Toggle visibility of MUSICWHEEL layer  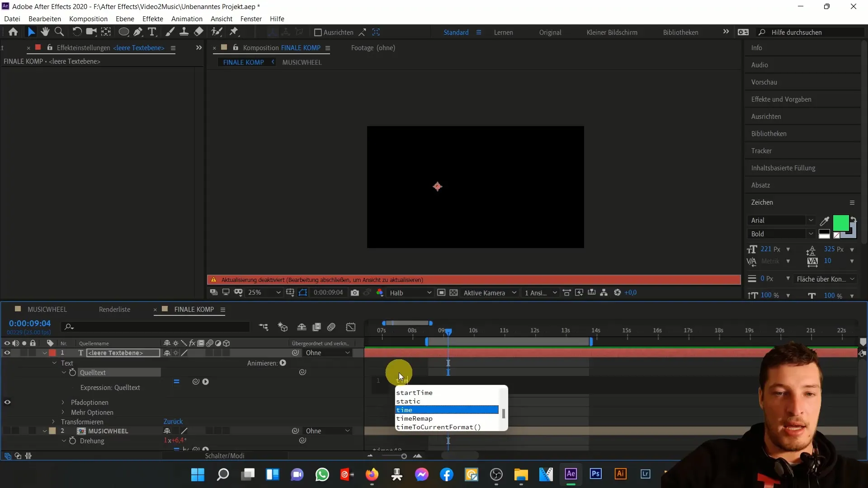click(7, 431)
